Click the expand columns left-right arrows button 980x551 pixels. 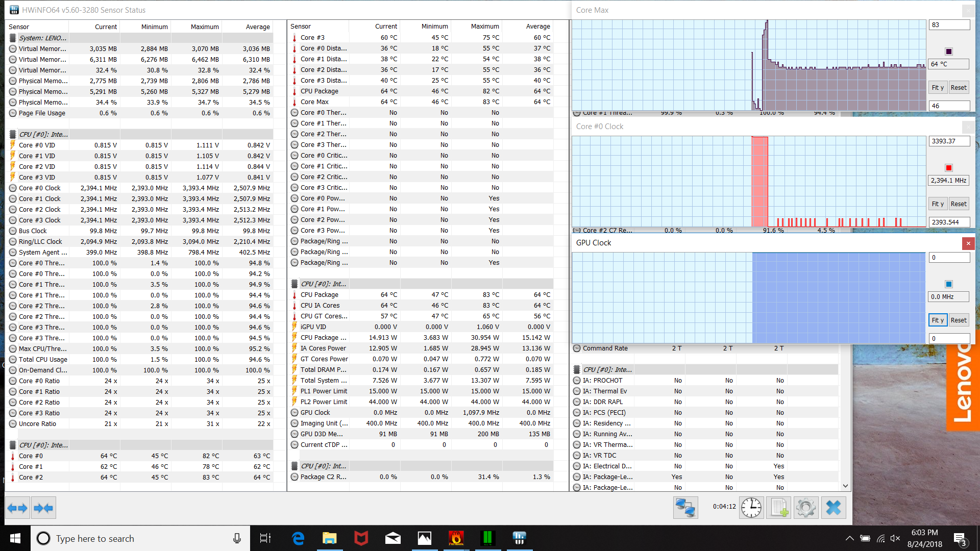[17, 508]
